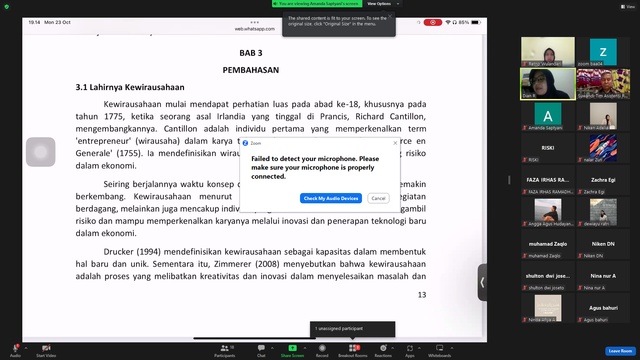Click the web.whatsapp.com address text
Screen dimensions: 640x360
tap(255, 29)
